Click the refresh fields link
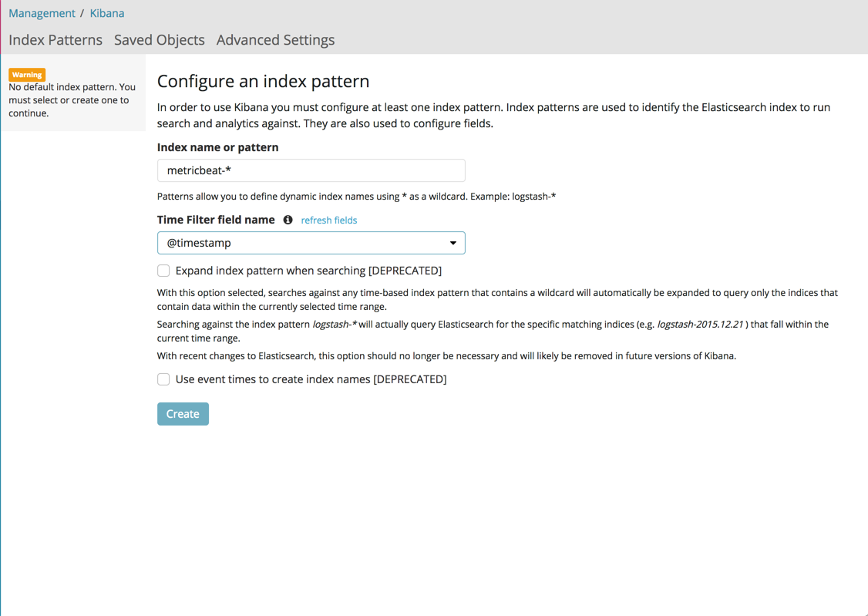 [x=329, y=220]
